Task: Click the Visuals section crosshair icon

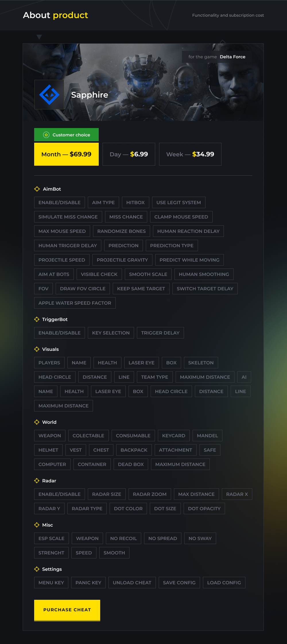Action: pos(37,349)
